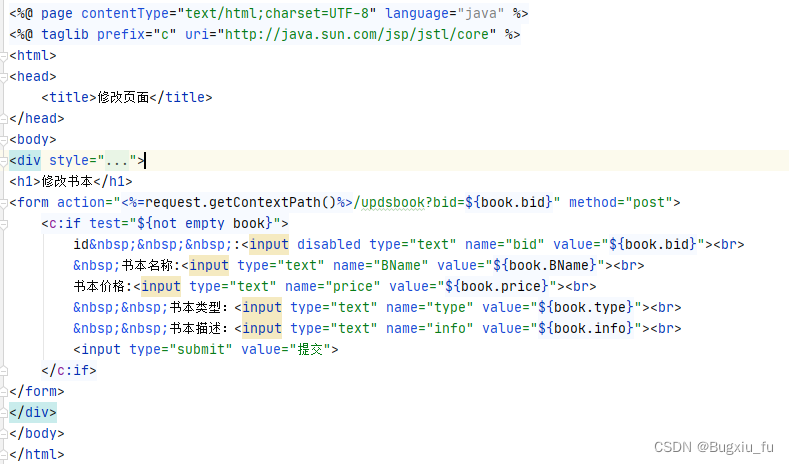Click the 书本名称 label text
This screenshot has height=464, width=789.
coord(147,266)
